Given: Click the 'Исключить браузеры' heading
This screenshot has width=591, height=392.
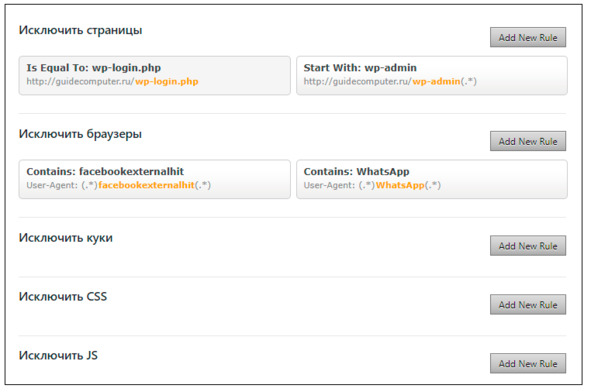Looking at the screenshot, I should pos(80,134).
